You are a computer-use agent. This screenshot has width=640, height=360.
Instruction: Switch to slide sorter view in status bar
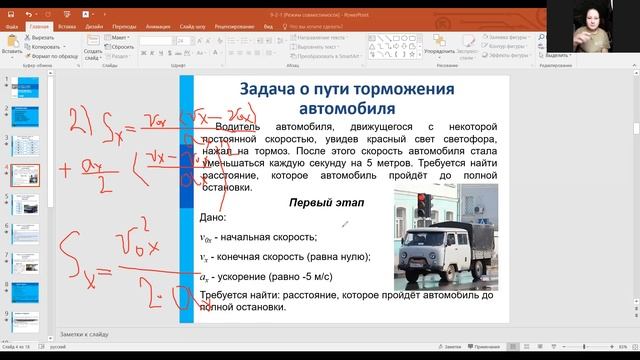coord(527,347)
